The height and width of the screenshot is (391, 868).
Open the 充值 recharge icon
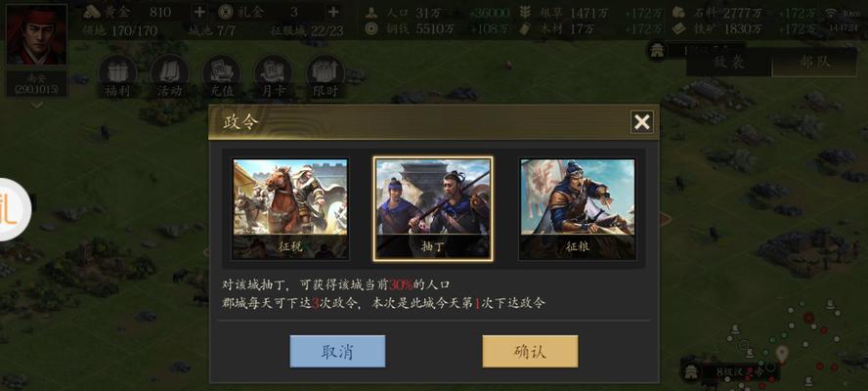222,77
